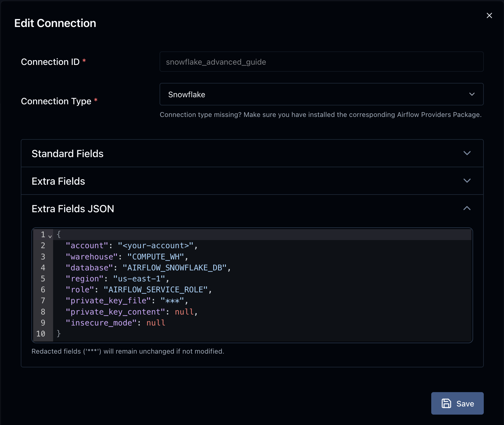Save the connection
Screen dimensions: 504x425
click(x=457, y=403)
